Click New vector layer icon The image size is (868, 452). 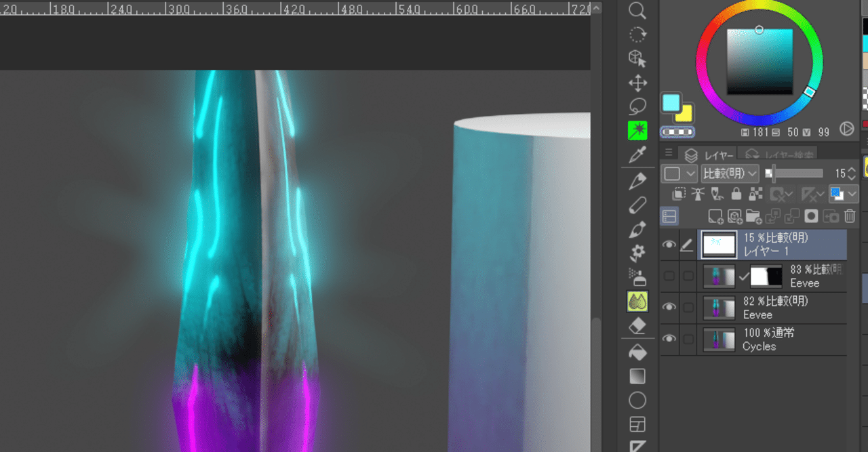734,216
